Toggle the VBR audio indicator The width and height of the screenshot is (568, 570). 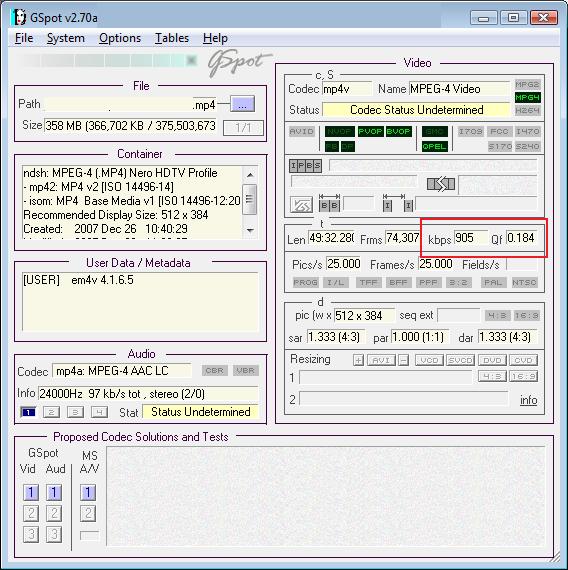[x=246, y=370]
